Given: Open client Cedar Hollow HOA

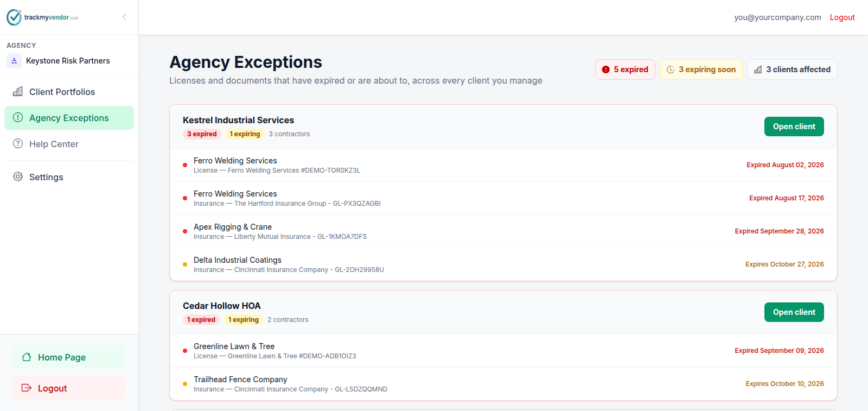Looking at the screenshot, I should (794, 312).
